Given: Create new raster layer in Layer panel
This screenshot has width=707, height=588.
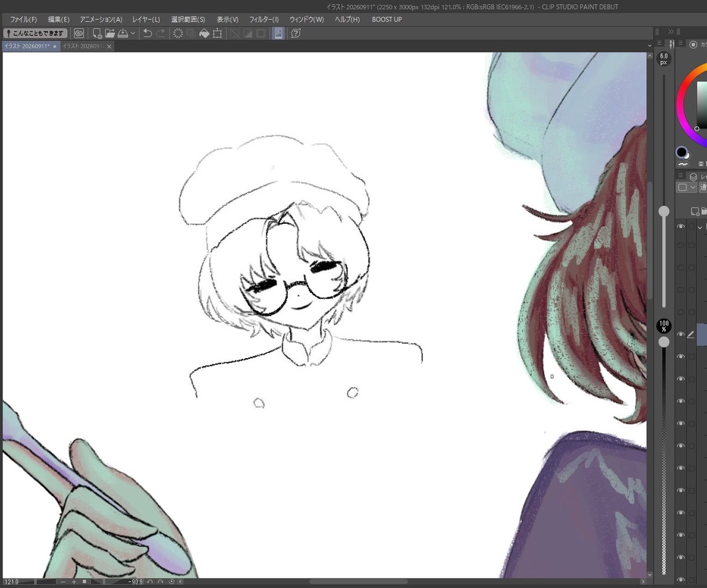Looking at the screenshot, I should [695, 211].
